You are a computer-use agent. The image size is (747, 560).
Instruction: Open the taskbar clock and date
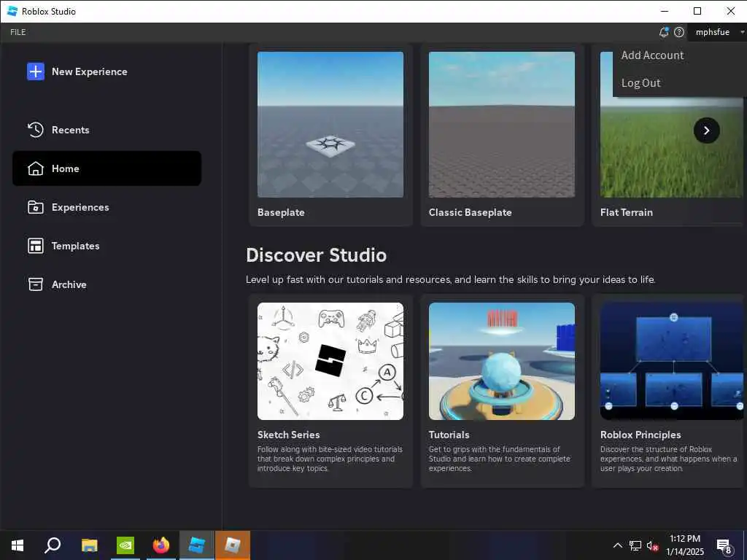pyautogui.click(x=684, y=545)
